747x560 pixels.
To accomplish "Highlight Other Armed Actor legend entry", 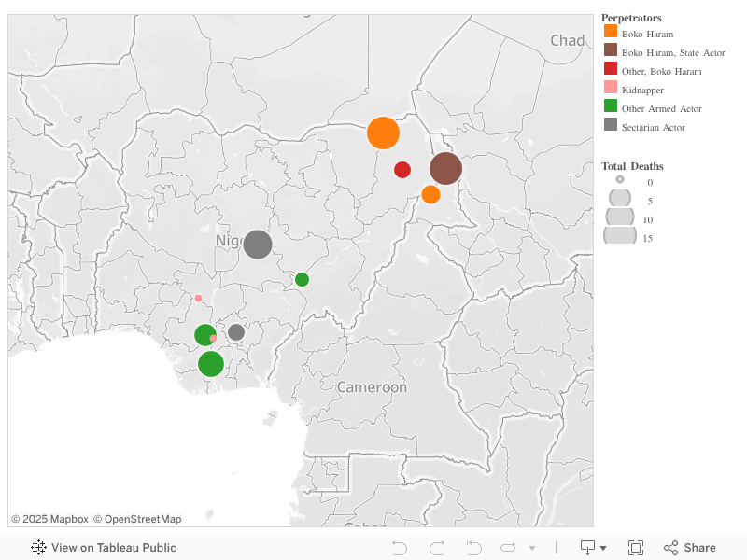I will [661, 108].
